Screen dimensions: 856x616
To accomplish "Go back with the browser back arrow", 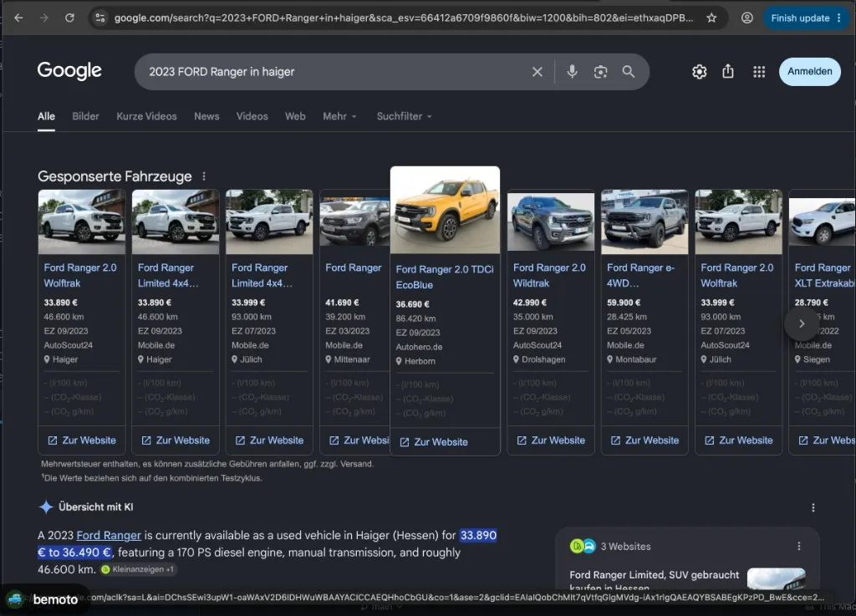I will tap(18, 18).
